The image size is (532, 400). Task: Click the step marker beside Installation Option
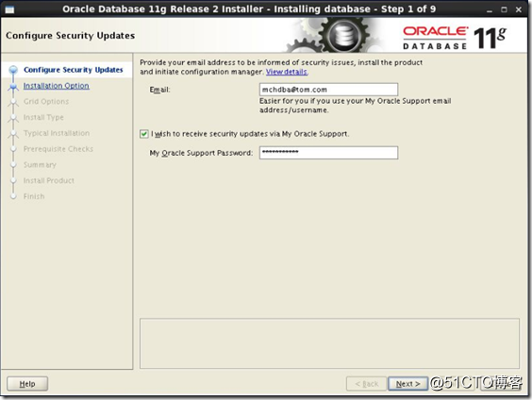(13, 87)
